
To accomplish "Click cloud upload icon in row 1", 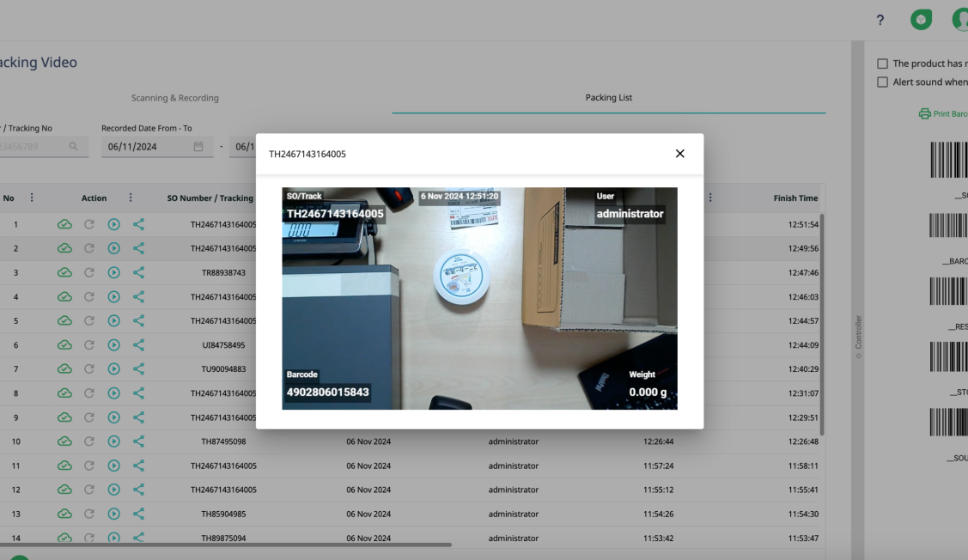I will [x=64, y=224].
